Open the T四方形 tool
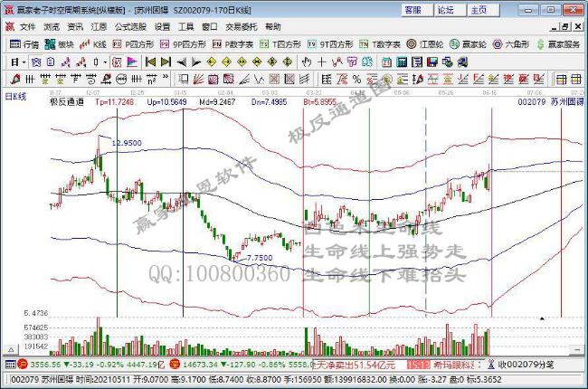Image resolution: width=588 pixels, height=389 pixels. coord(280,44)
